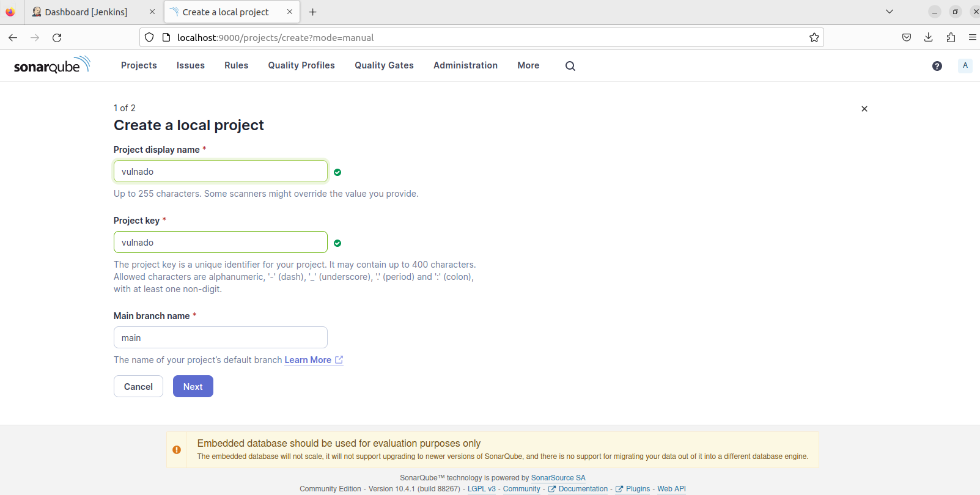Open the Firefox downloads icon
980x495 pixels.
(x=929, y=37)
